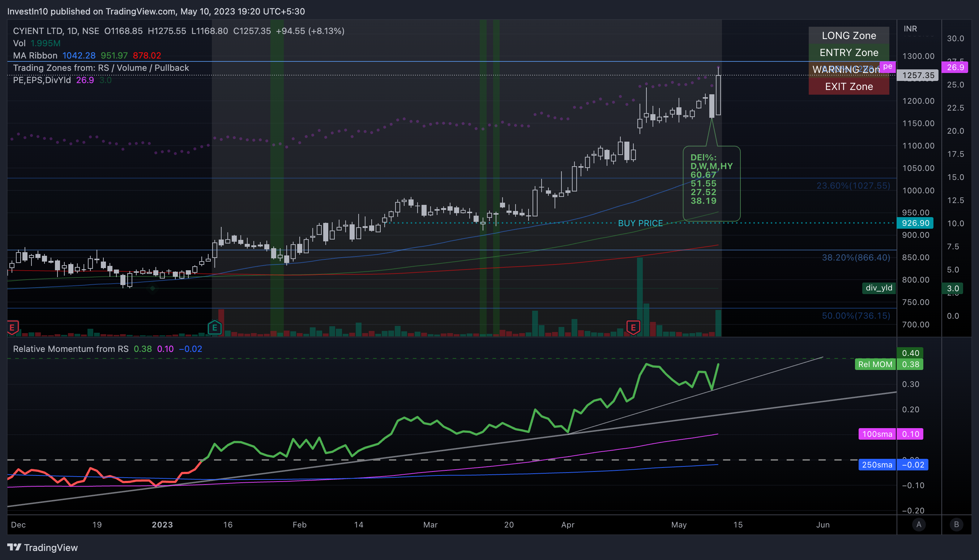Click the teal earnings E marker near January 16
This screenshot has height=560, width=979.
tap(215, 328)
